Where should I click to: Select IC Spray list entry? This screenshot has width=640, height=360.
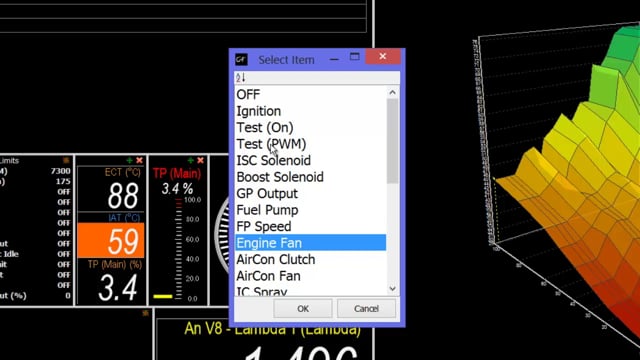pyautogui.click(x=311, y=290)
